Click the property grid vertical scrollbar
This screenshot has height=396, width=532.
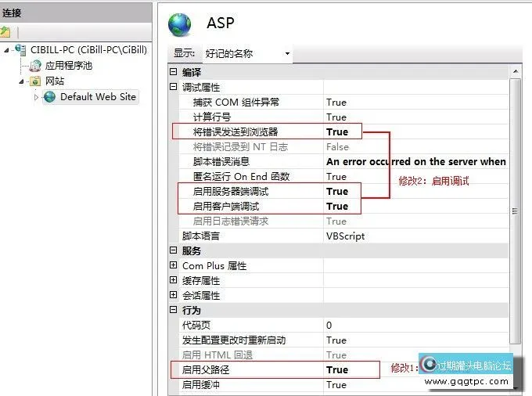point(514,211)
